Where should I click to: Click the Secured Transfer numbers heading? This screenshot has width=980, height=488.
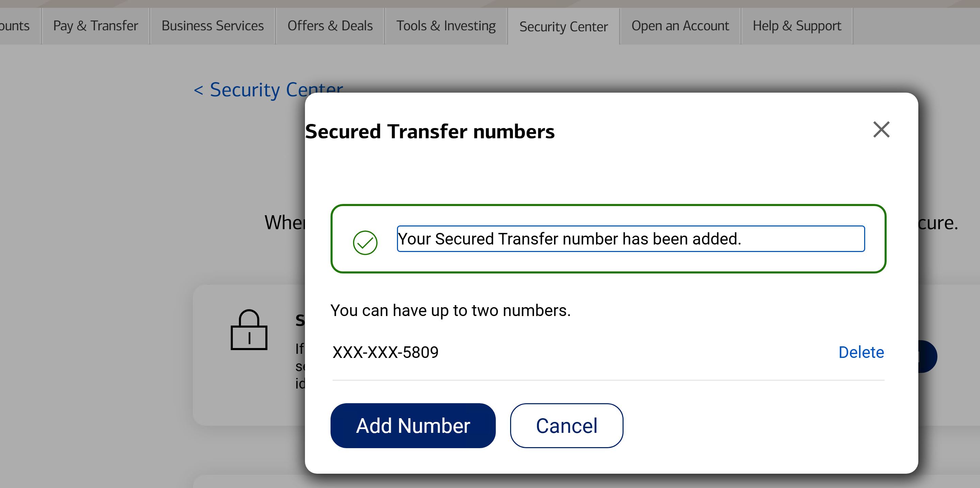(x=430, y=131)
